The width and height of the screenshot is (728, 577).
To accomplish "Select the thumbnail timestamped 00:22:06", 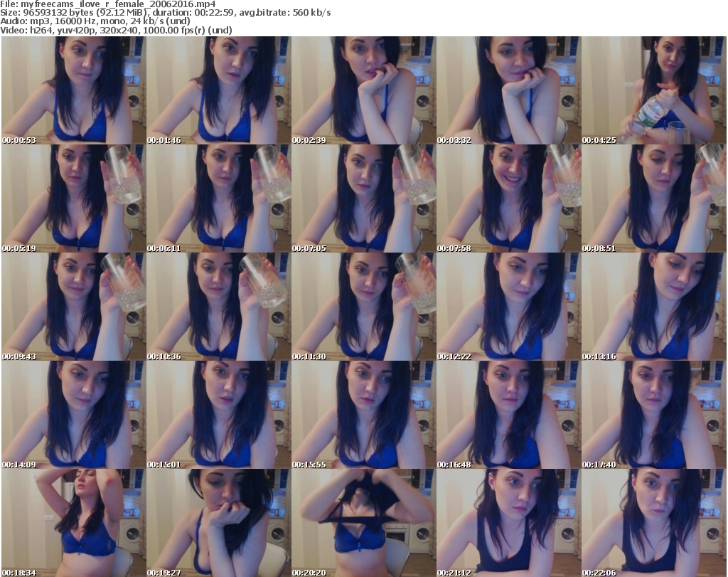I will click(654, 523).
